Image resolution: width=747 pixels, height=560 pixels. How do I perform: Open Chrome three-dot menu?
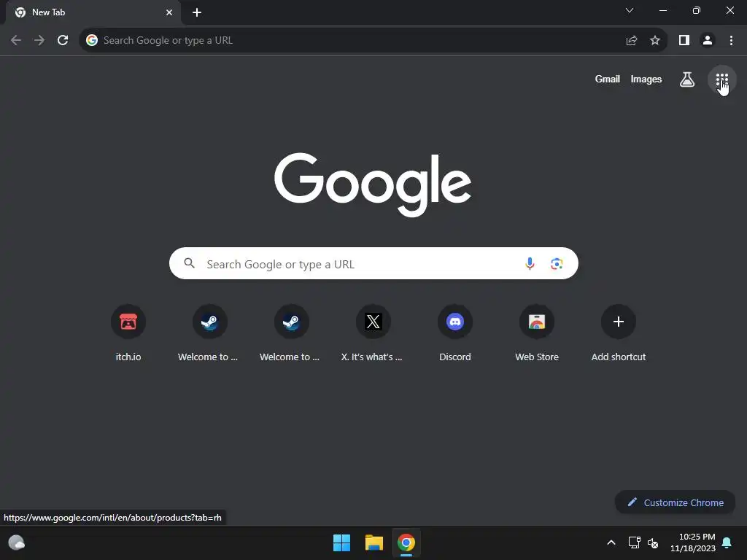pyautogui.click(x=731, y=40)
